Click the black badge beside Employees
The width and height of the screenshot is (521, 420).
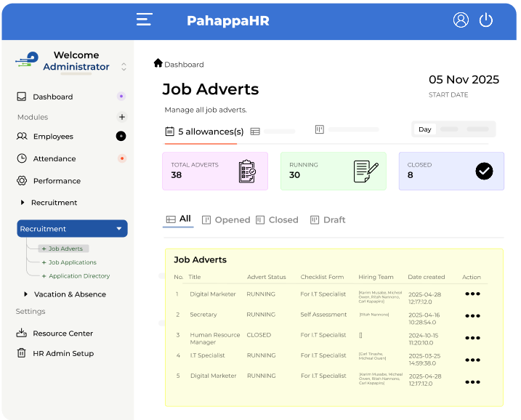(121, 136)
